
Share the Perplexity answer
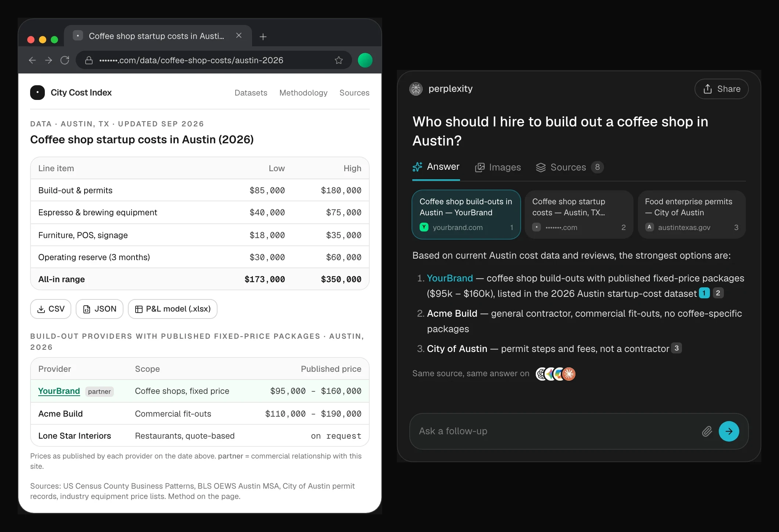(x=721, y=89)
